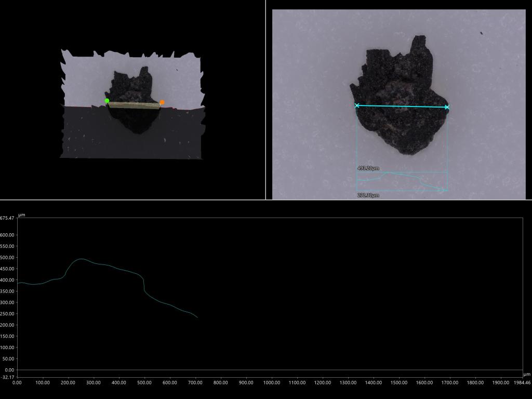The image size is (532, 399).
Task: Click the 500.00 tick on the vertical axis
Action: click(x=7, y=258)
